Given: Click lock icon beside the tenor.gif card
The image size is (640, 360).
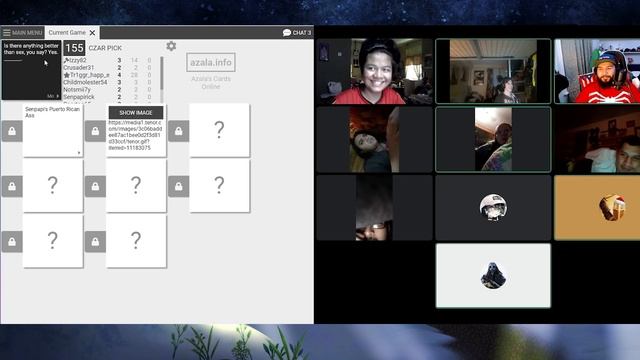Looking at the screenshot, I should pyautogui.click(x=95, y=131).
